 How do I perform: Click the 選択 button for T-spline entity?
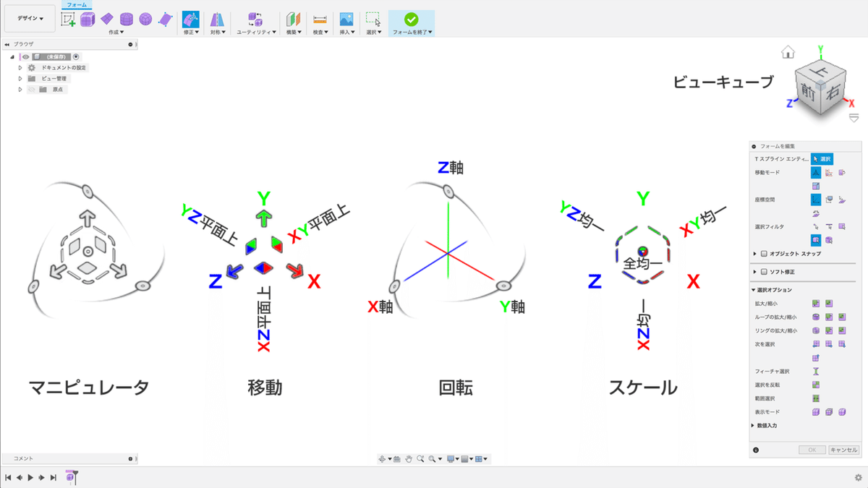(x=822, y=159)
